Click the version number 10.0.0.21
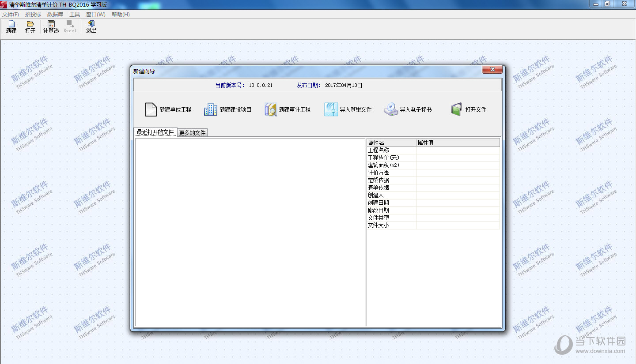This screenshot has height=364, width=636. pos(261,86)
